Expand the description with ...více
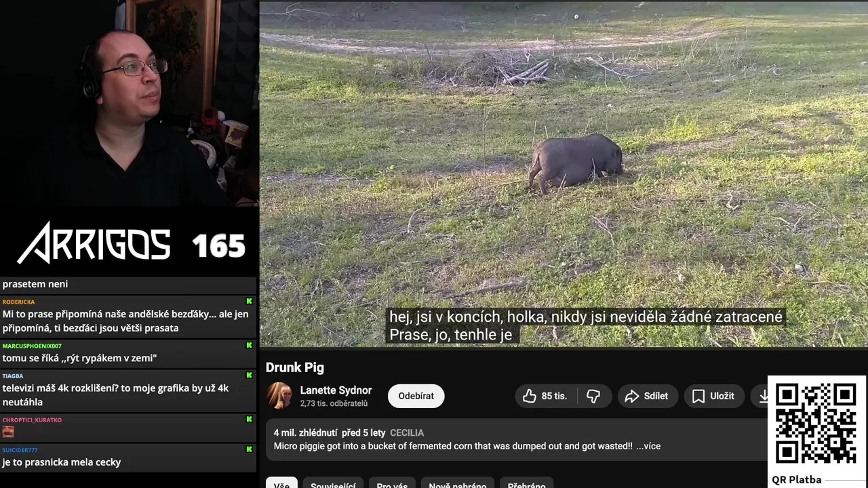Screen dimensions: 868x488 pyautogui.click(x=648, y=446)
